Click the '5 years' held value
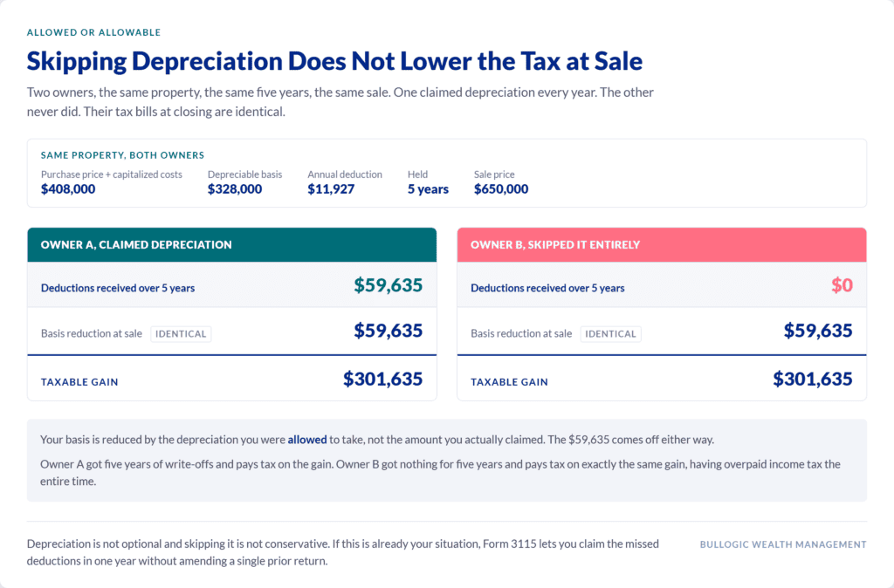894x588 pixels. point(428,189)
